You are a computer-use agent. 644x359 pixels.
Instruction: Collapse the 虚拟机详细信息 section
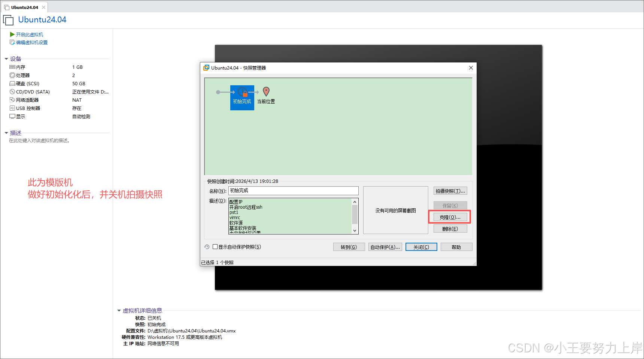click(119, 311)
